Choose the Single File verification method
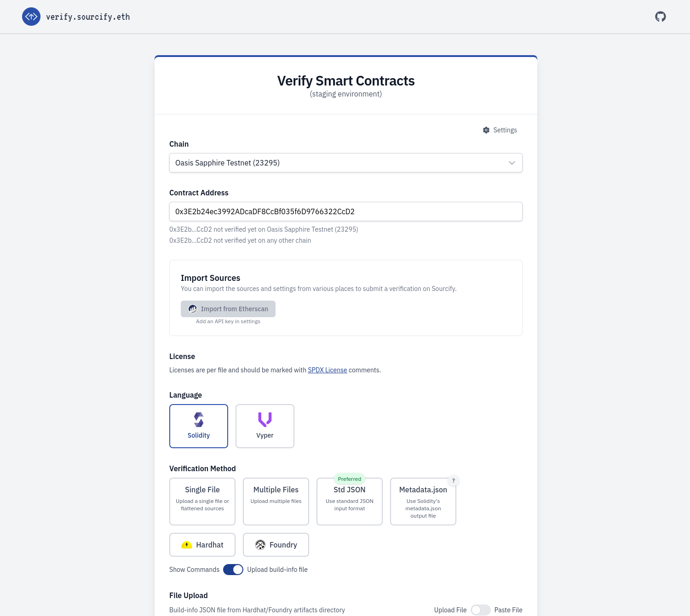The image size is (690, 616). 202,501
